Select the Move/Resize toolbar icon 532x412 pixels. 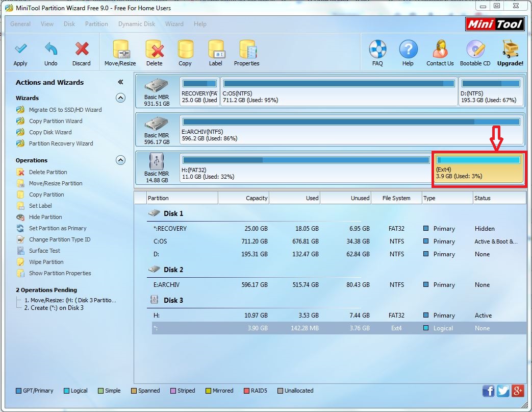pos(120,50)
